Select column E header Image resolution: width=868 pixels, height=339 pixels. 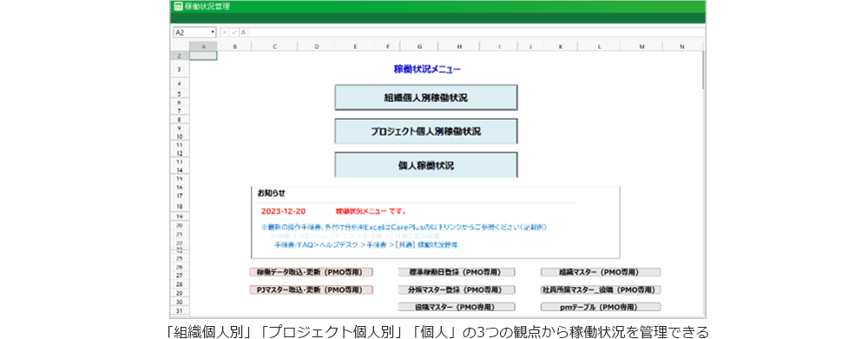(355, 47)
